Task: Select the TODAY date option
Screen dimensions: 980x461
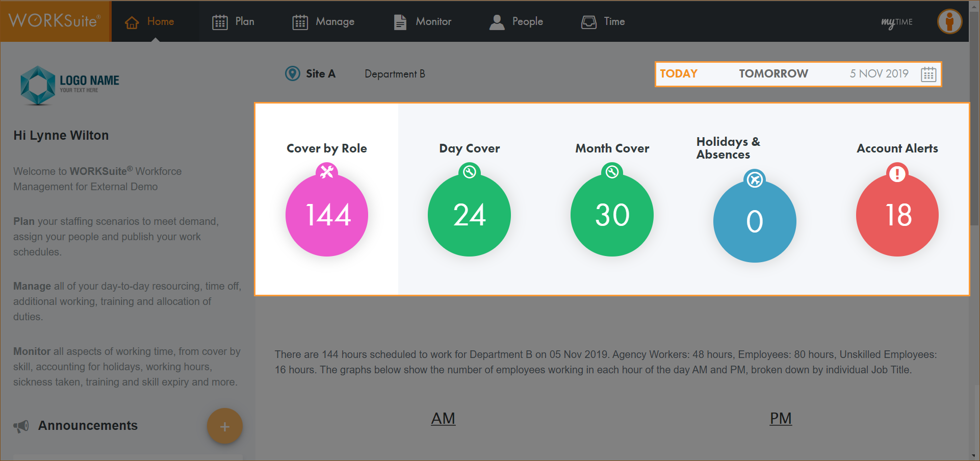Action: pos(678,73)
